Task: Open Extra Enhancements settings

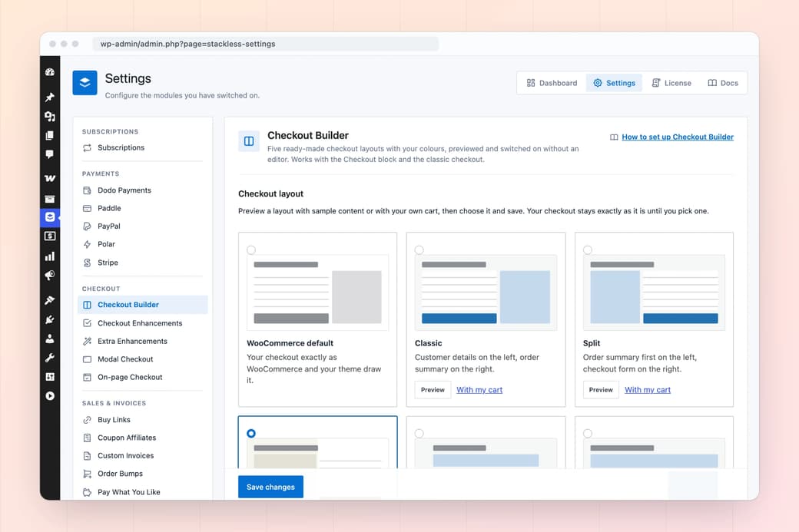Action: point(142,341)
